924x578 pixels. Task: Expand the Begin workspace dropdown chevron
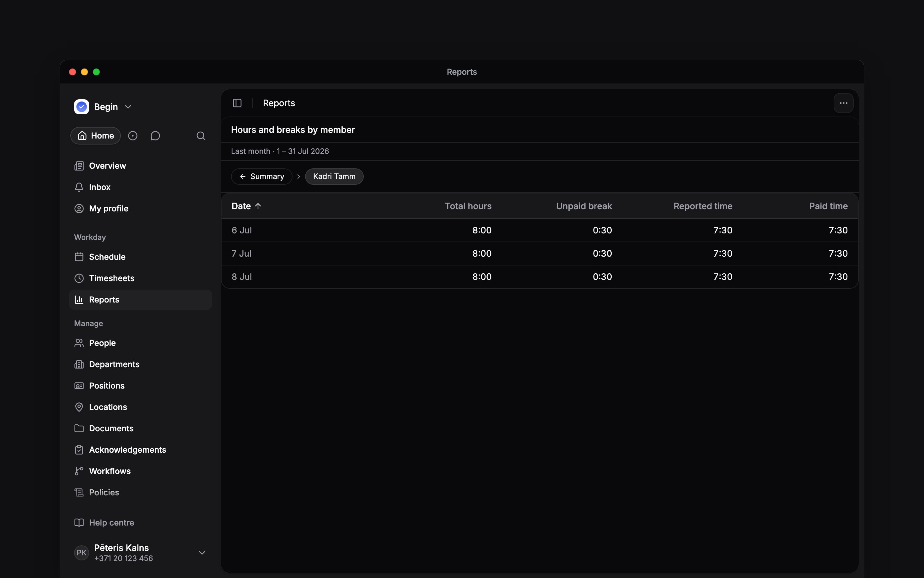tap(128, 107)
